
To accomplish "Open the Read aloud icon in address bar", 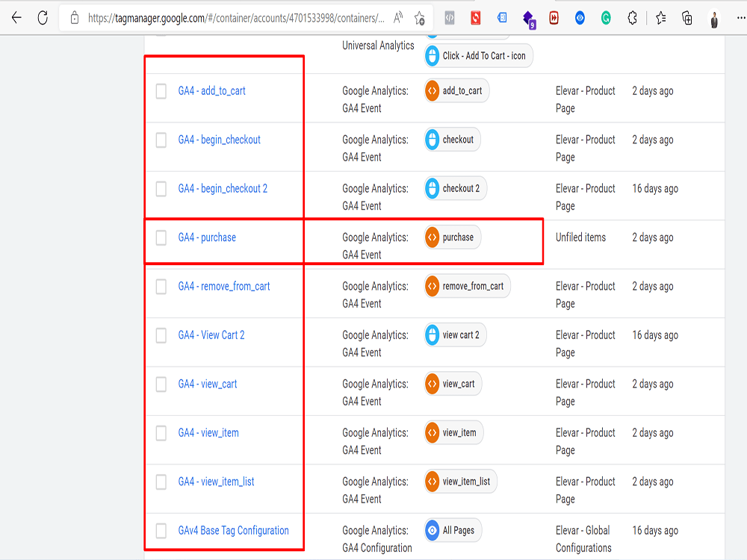I will (398, 18).
